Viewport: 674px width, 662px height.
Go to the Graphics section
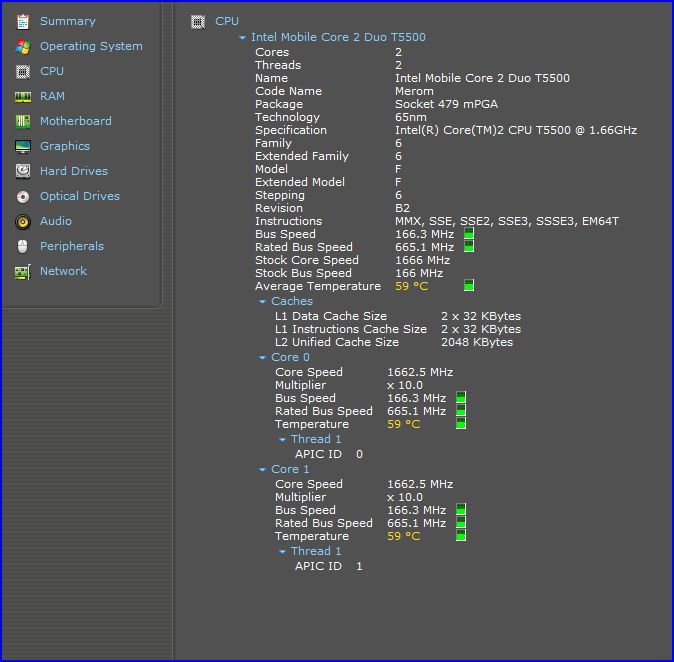coord(65,146)
